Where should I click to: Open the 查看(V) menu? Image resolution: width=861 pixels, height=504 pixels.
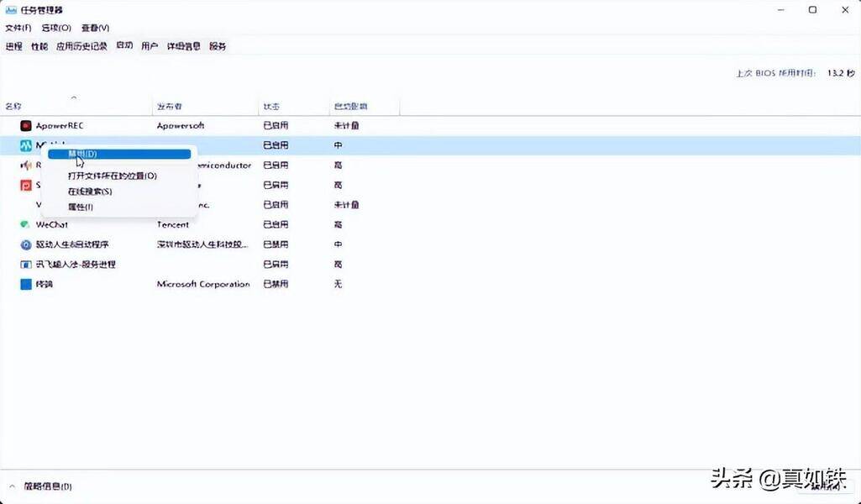(96, 28)
